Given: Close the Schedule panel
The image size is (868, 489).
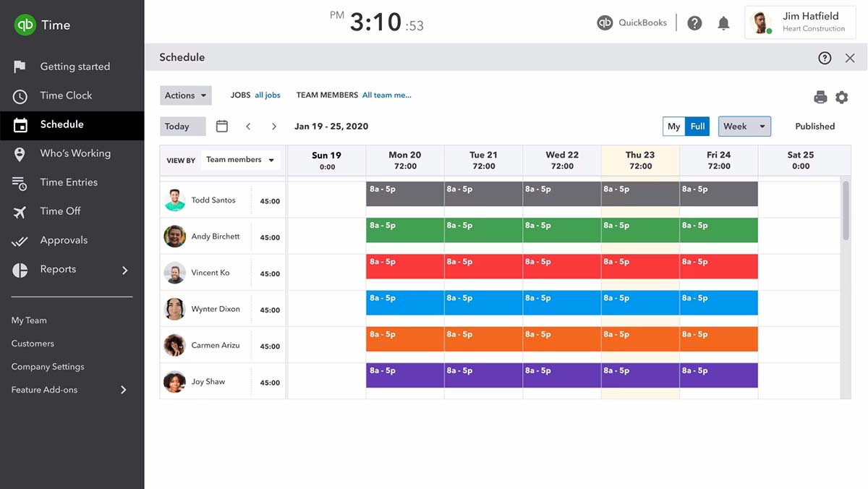Looking at the screenshot, I should 850,58.
